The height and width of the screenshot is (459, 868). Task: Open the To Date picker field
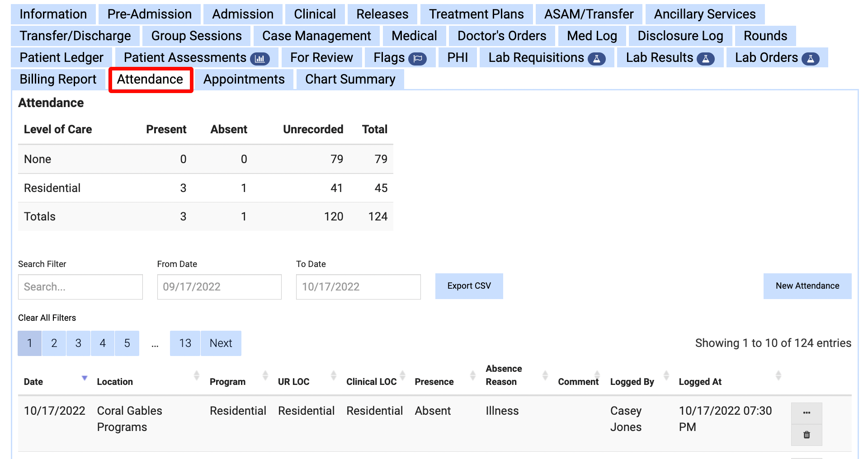[358, 287]
